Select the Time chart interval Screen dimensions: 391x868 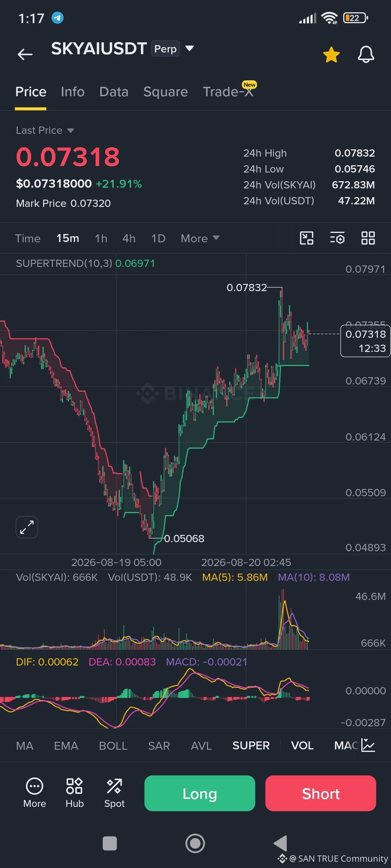[x=28, y=238]
